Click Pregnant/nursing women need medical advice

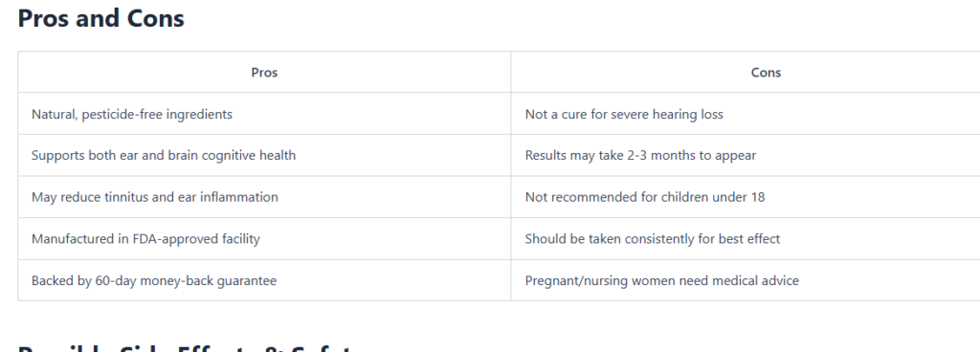[x=662, y=281]
